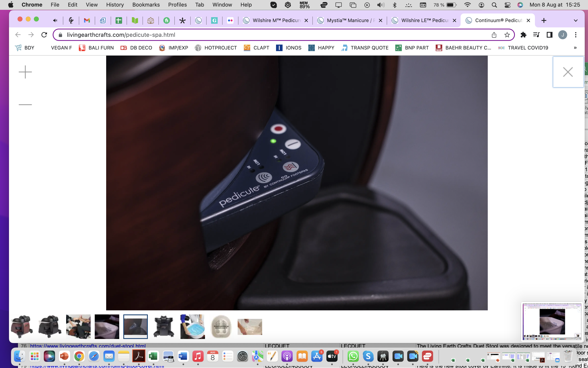Mute the audio-playing pinned tab
The height and width of the screenshot is (368, 588).
coord(55,20)
